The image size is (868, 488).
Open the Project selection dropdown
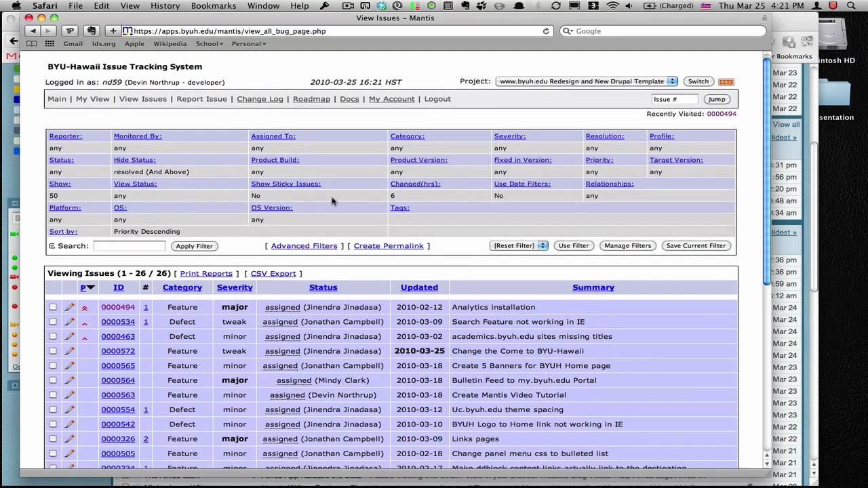click(x=587, y=81)
